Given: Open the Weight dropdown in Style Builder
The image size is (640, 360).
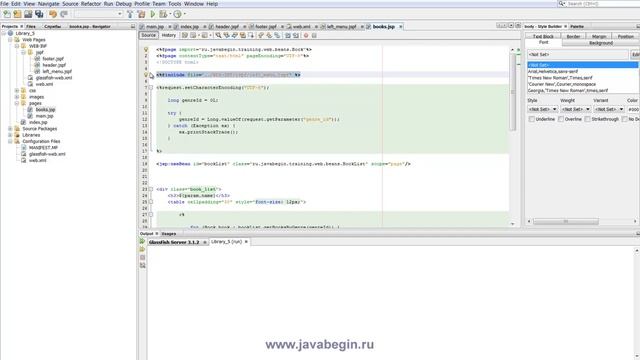Looking at the screenshot, I should (x=576, y=109).
